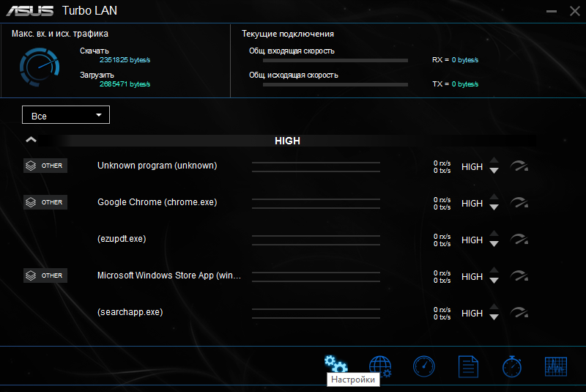Click TX = 0 bytes/s readout
The width and height of the screenshot is (586, 392).
pyautogui.click(x=455, y=84)
